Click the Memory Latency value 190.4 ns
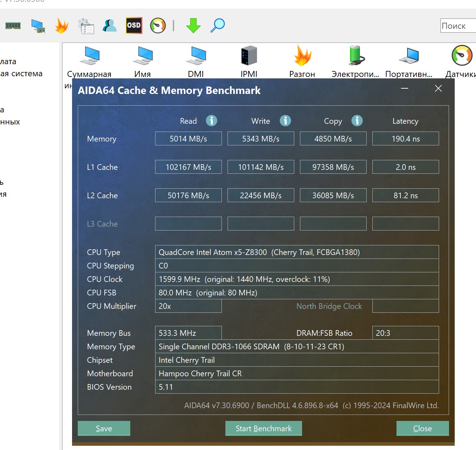 [406, 139]
